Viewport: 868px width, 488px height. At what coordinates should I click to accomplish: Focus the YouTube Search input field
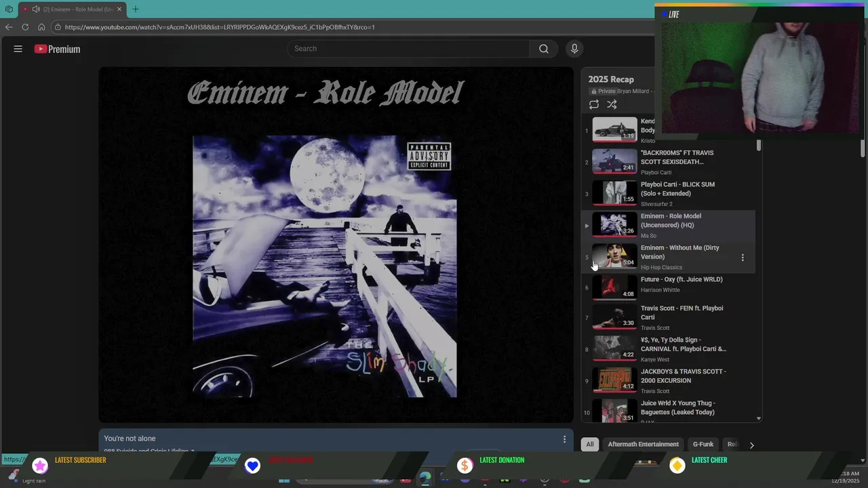tap(408, 49)
